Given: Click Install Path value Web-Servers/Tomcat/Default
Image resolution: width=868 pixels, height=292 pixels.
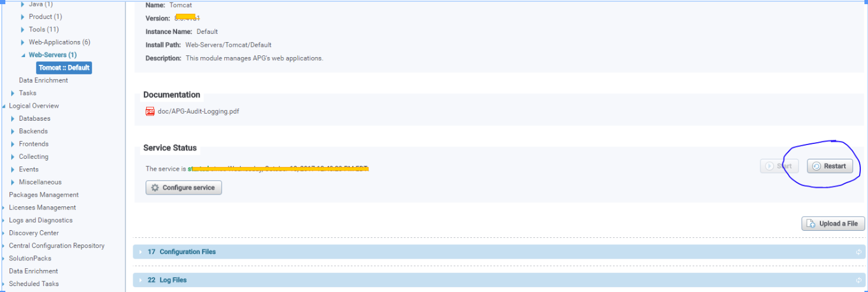Looking at the screenshot, I should (228, 45).
